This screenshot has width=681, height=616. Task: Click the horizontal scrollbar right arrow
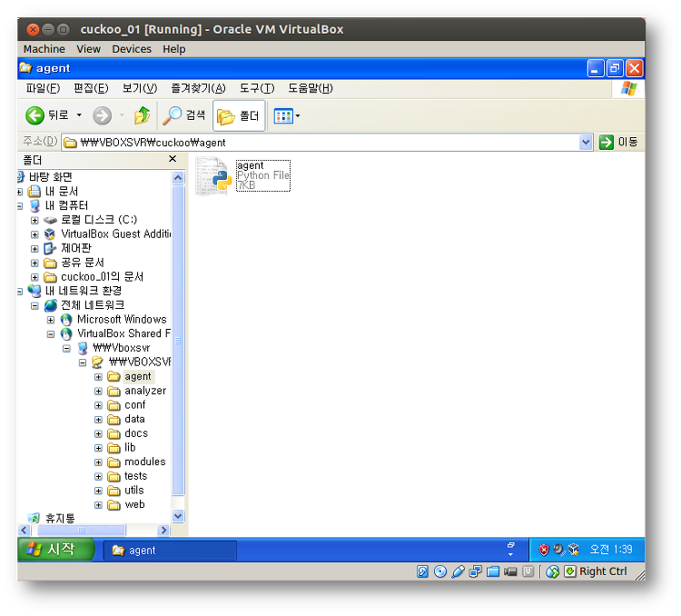(163, 530)
